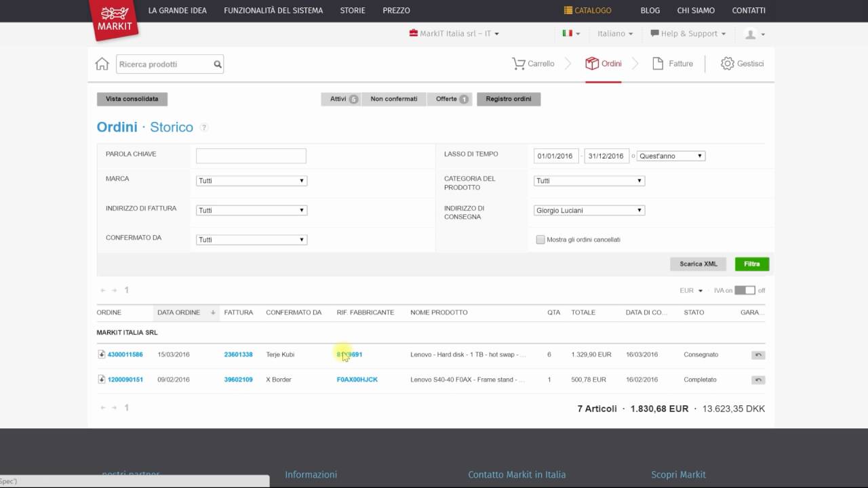Expand order 1200090151 details icon
Image resolution: width=868 pixels, height=488 pixels.
point(102,380)
